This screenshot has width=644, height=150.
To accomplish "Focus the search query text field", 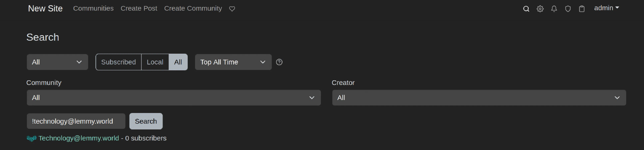I will tap(76, 121).
